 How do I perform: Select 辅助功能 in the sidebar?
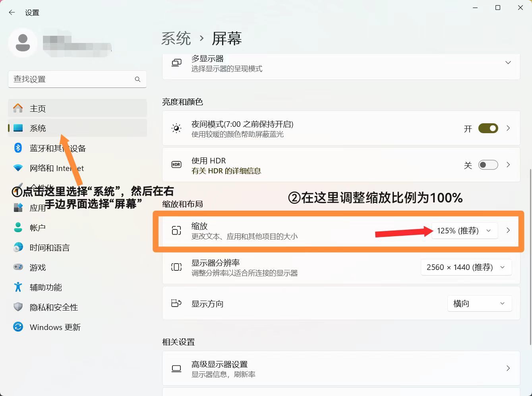77,287
